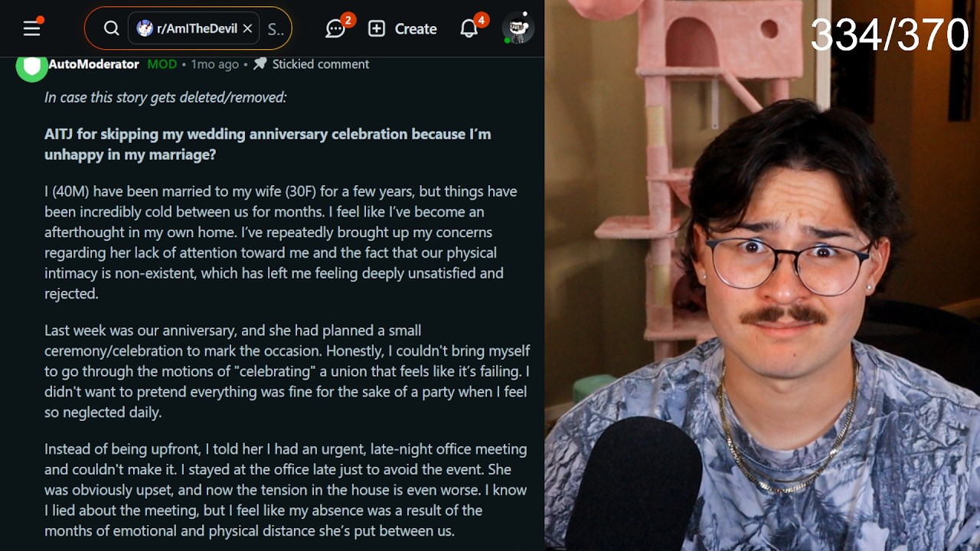Click the streamer webcam video
This screenshot has height=551, width=980.
[763, 275]
